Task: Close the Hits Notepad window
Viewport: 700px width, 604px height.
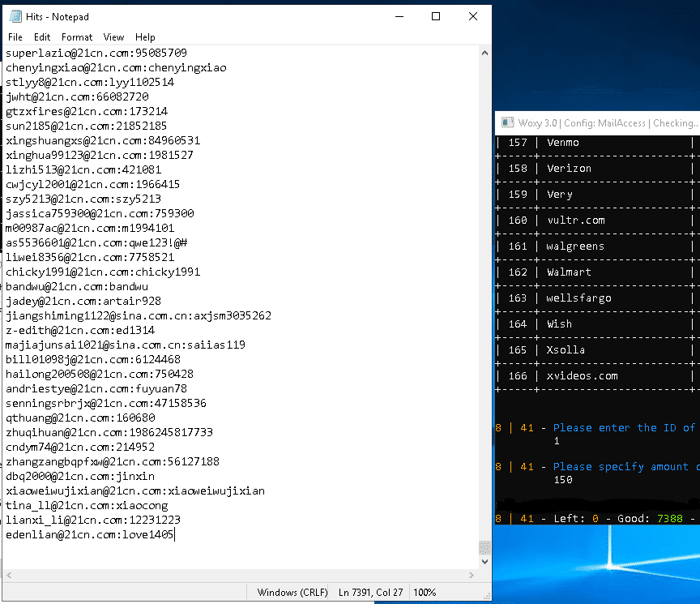Action: [x=473, y=16]
